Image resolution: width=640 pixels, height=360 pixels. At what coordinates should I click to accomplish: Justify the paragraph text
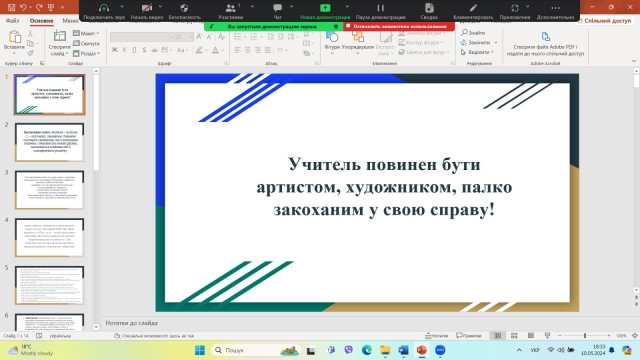[268, 50]
